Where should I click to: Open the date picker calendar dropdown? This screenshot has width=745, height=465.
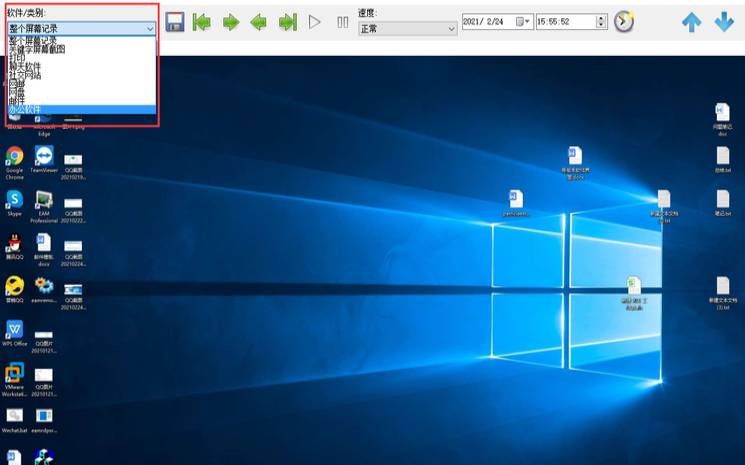(523, 21)
